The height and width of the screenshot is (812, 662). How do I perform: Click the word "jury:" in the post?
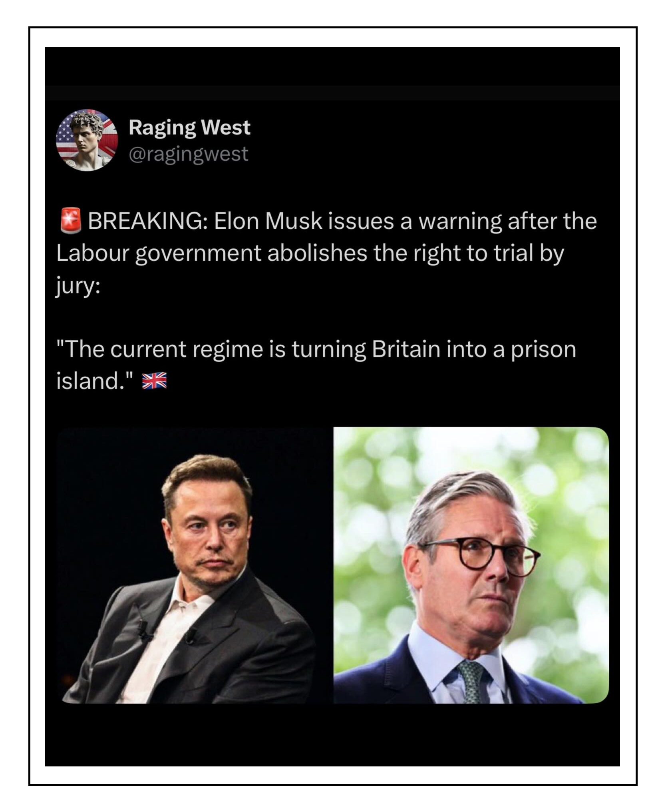click(78, 285)
